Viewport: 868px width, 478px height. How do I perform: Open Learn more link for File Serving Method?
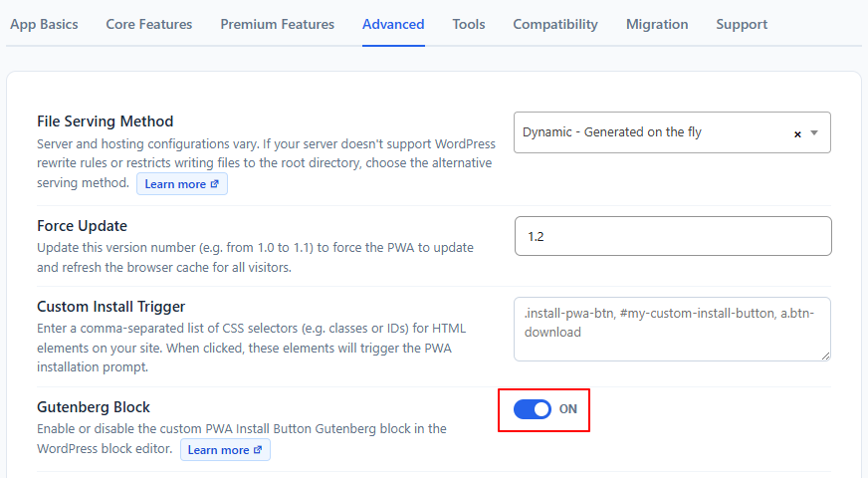(x=182, y=184)
